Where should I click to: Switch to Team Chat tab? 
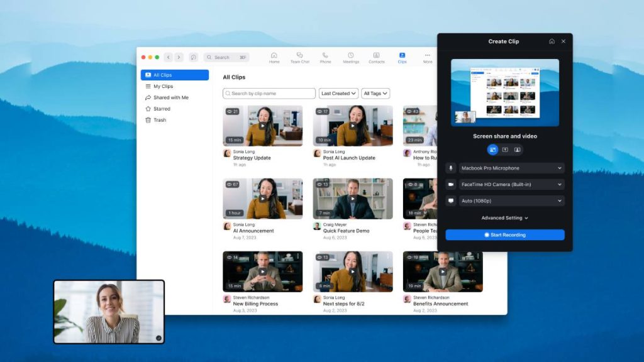(300, 58)
